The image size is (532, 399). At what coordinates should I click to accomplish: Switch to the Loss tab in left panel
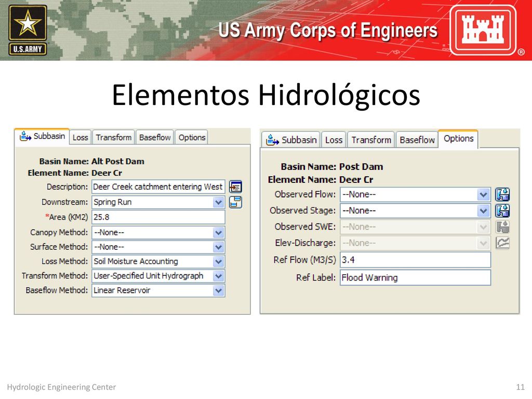pos(81,137)
